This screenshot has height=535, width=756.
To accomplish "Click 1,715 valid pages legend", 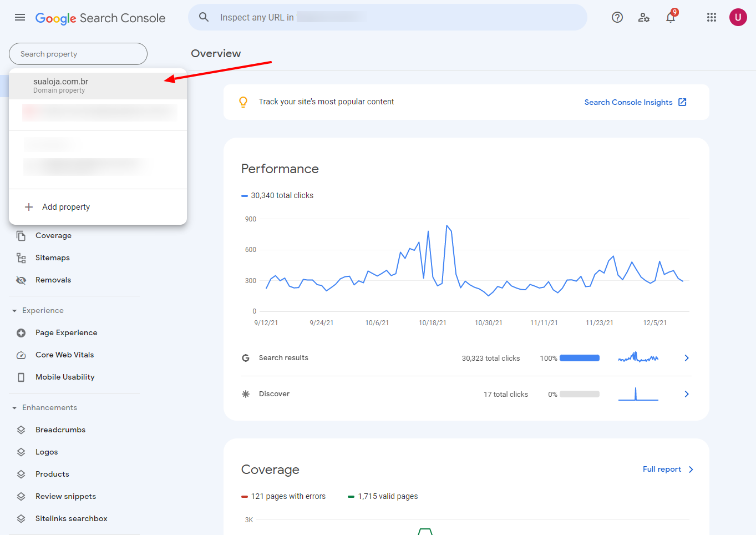I will coord(383,496).
